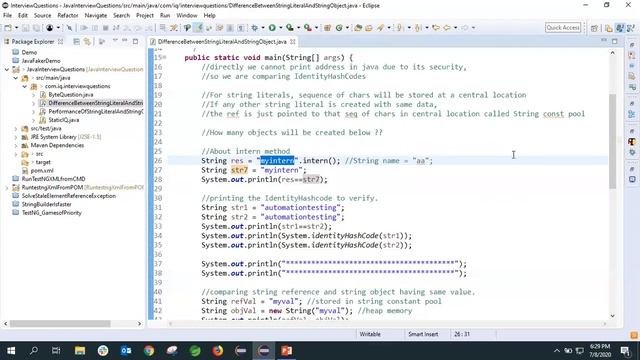Collapse the src/main/java folder
Viewport: 640px width, 360px height.
[x=16, y=78]
